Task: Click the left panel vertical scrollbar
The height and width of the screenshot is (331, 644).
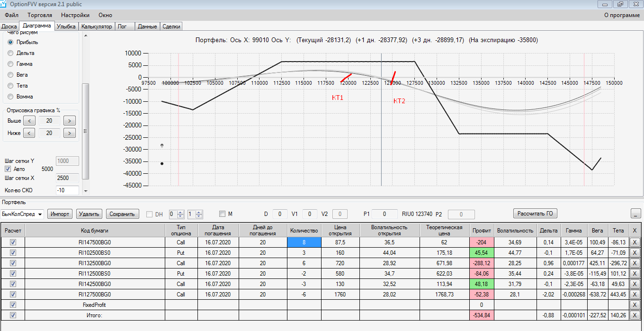Action: click(86, 131)
